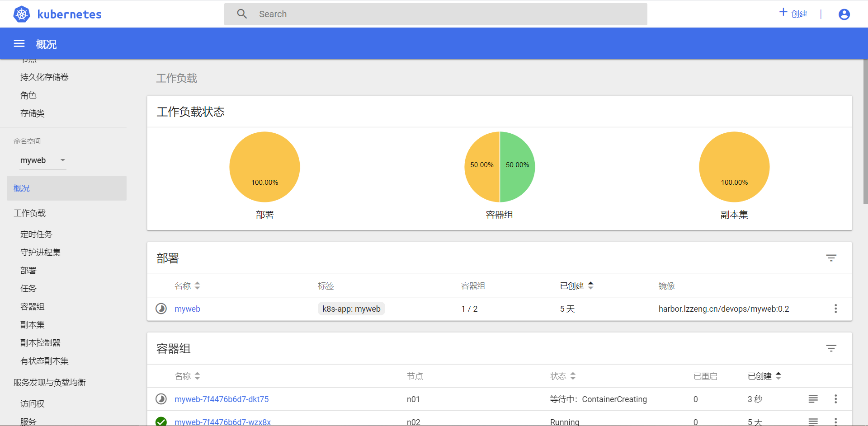The width and height of the screenshot is (868, 426).
Task: Go to 访问权 in sidebar
Action: 32,404
